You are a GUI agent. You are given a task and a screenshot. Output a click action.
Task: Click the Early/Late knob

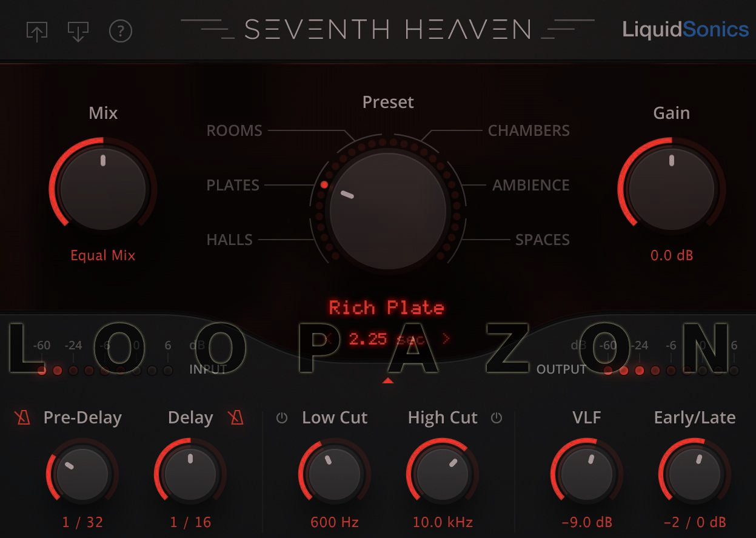tap(695, 475)
